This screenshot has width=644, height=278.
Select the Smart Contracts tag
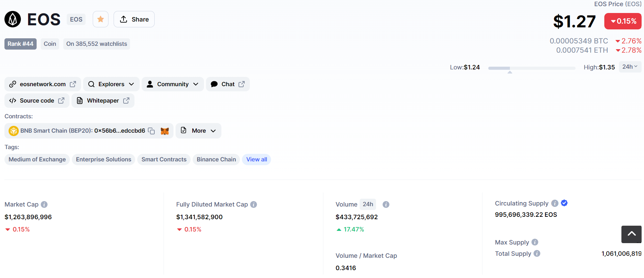pos(164,159)
